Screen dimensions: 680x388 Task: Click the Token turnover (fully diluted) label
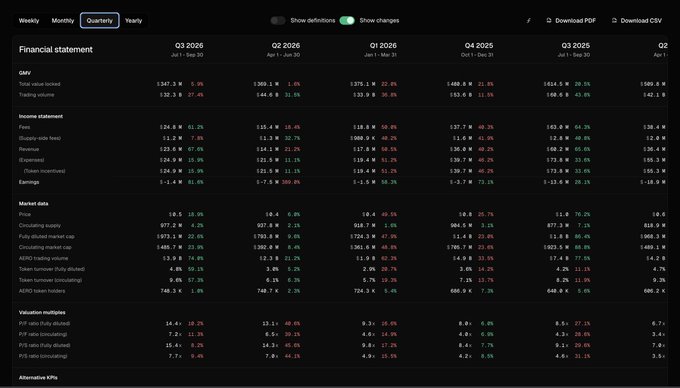coord(52,269)
